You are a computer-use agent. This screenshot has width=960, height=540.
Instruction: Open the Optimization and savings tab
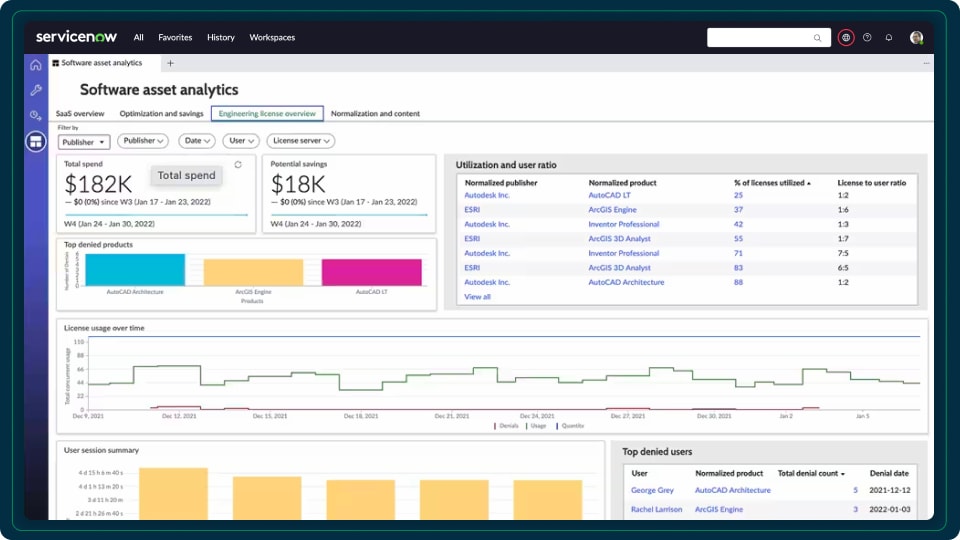click(161, 114)
